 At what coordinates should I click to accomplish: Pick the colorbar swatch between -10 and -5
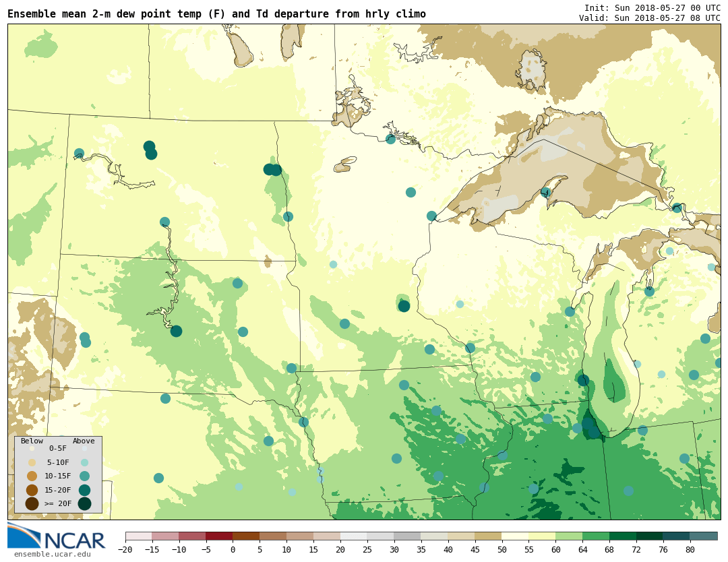(x=193, y=536)
